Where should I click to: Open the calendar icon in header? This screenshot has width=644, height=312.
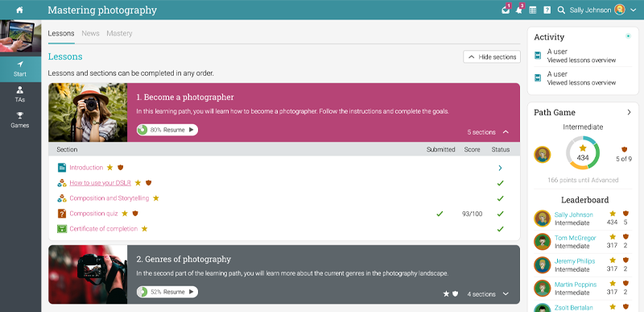point(533,10)
